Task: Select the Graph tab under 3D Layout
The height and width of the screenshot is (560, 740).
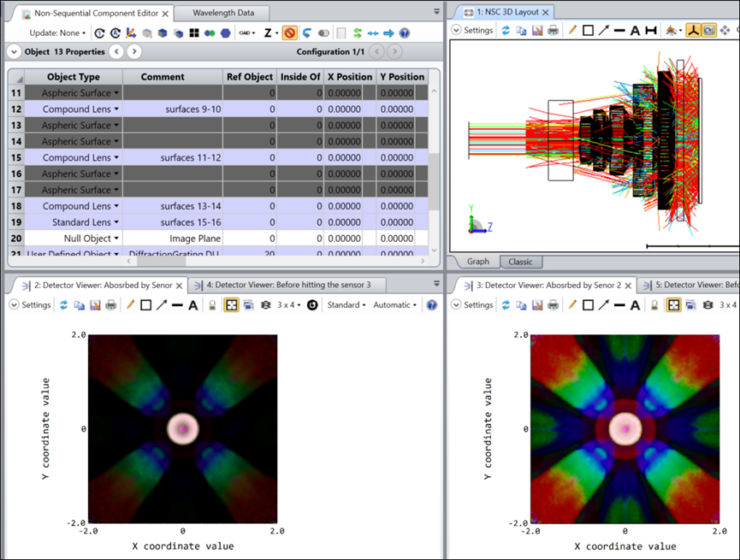Action: coord(477,262)
